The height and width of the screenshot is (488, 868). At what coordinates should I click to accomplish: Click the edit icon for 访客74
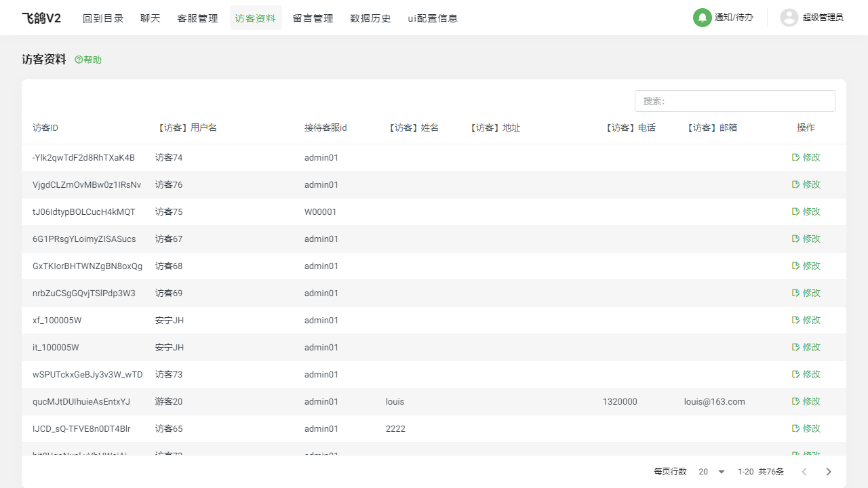(796, 157)
